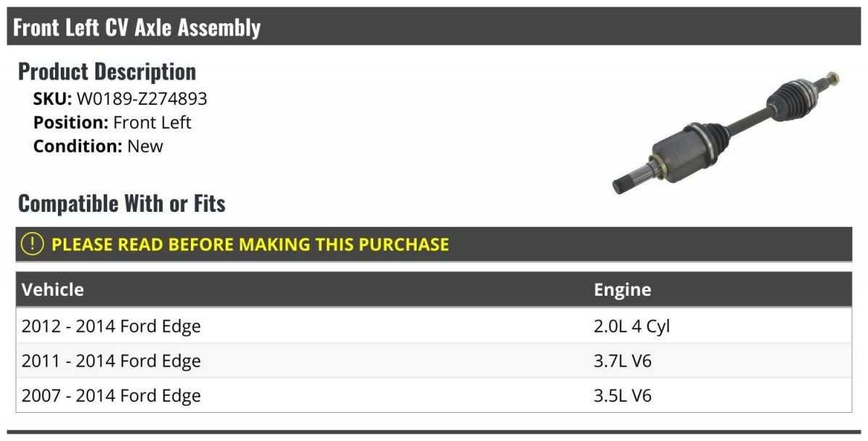868x441 pixels.
Task: Click the PLEASE READ BEFORE MAKING THIS PURCHASE banner
Action: (x=434, y=244)
